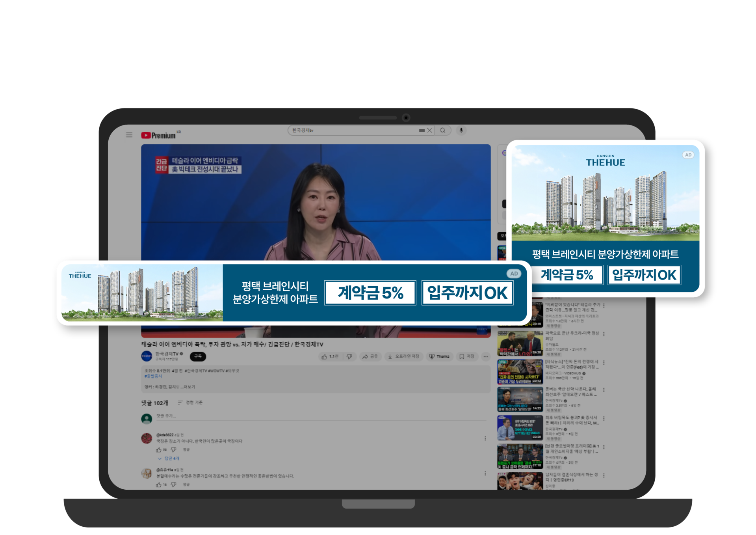
Task: Dislike the video with the thumbs-down
Action: click(349, 356)
